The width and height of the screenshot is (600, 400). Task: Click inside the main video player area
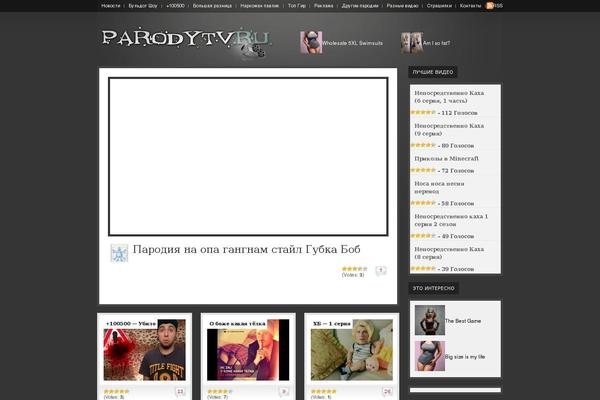pos(248,156)
